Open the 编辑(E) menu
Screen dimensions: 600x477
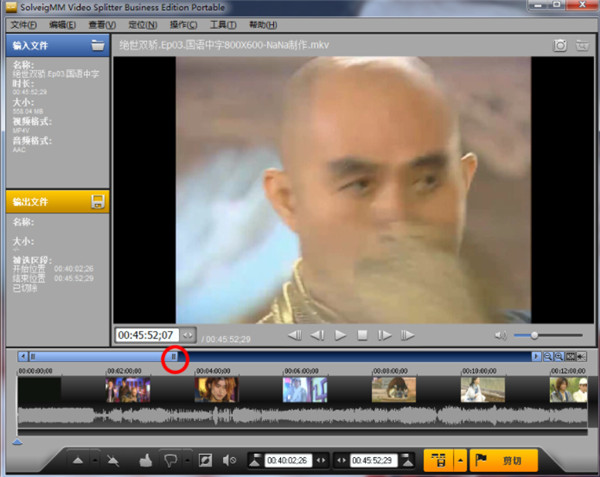(62, 25)
